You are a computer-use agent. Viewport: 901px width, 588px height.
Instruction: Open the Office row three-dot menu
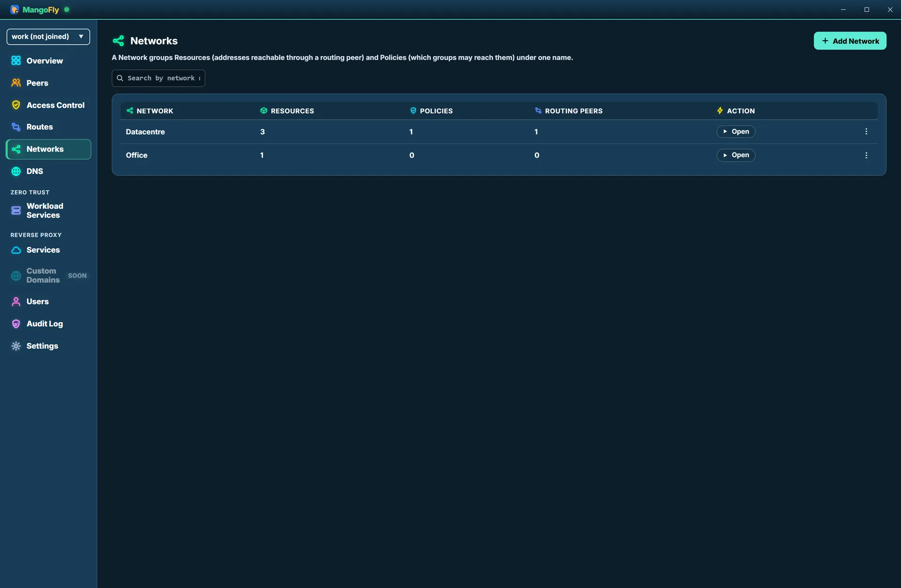[866, 155]
